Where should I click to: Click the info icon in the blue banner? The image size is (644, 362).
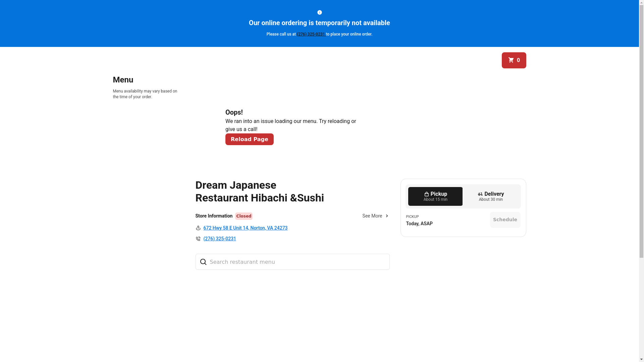(x=319, y=12)
